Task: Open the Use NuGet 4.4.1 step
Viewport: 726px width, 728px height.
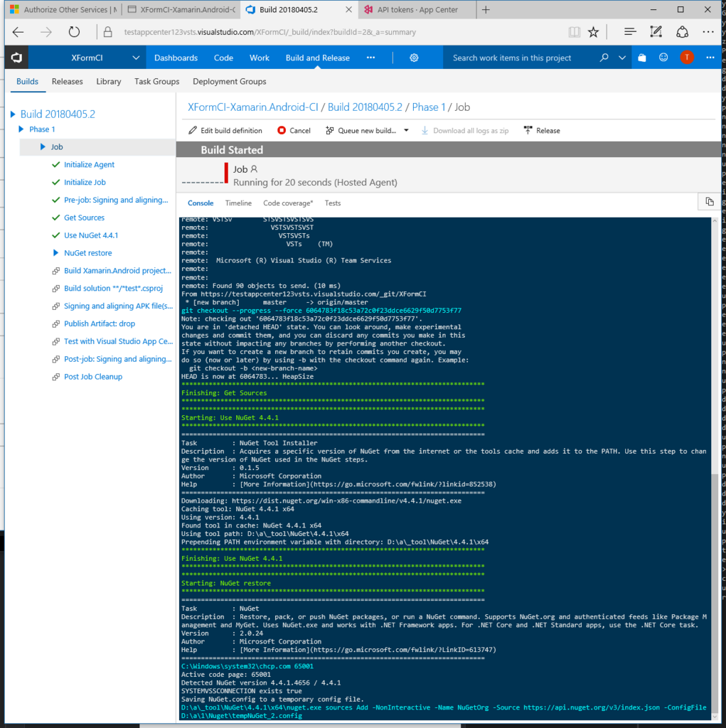Action: [91, 235]
